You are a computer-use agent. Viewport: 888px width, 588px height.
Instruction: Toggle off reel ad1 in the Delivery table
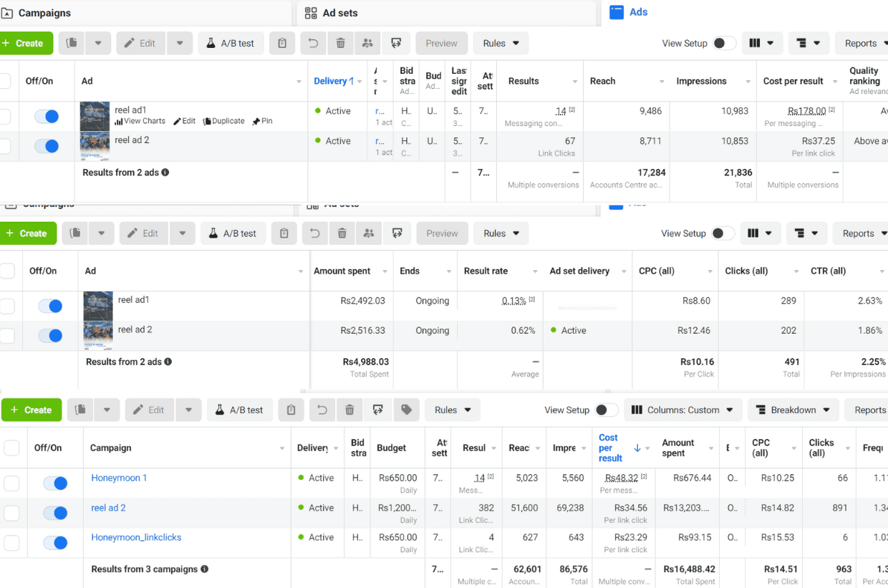[x=47, y=116]
